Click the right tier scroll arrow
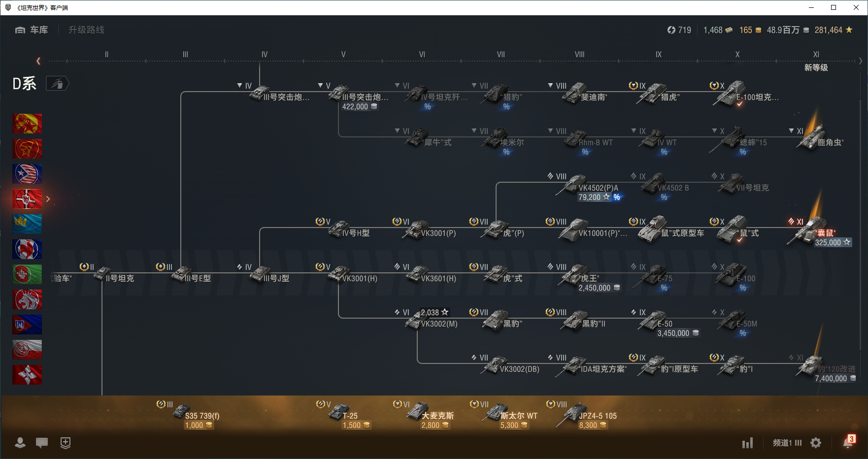Screen dimensions: 868x459 860,61
